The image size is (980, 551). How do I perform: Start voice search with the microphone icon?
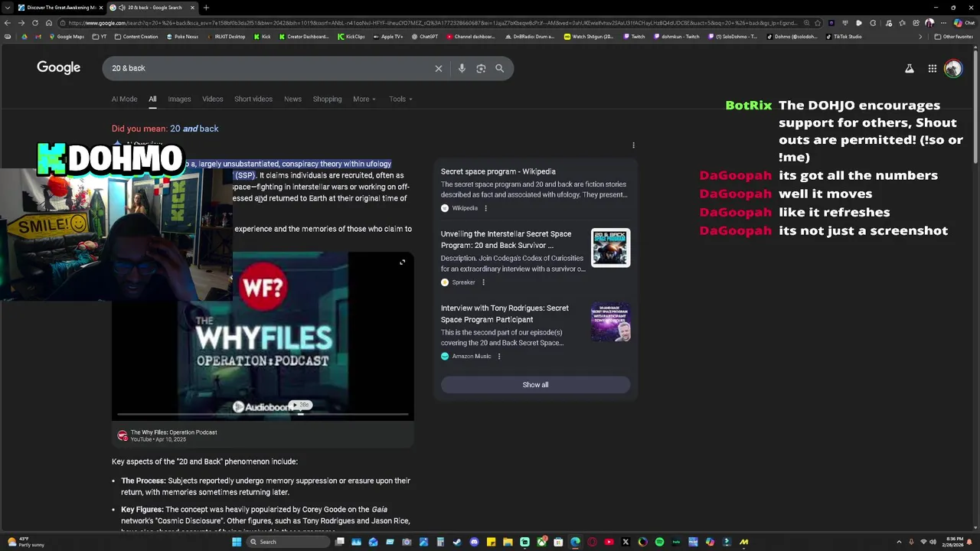pyautogui.click(x=462, y=68)
